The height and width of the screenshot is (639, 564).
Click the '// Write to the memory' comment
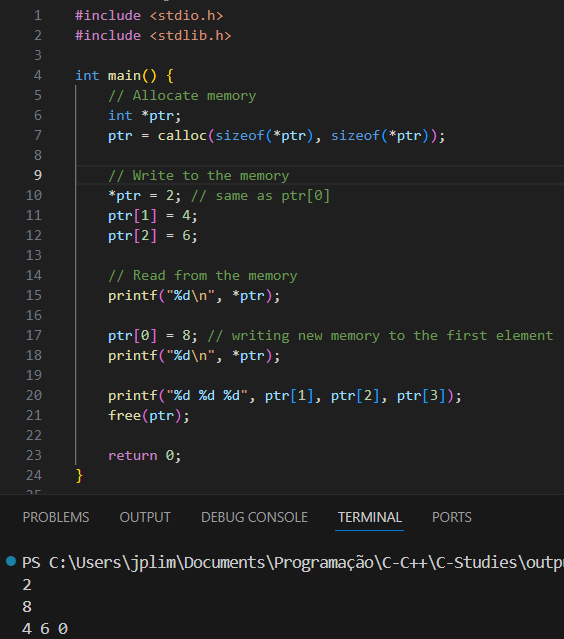[x=198, y=175]
